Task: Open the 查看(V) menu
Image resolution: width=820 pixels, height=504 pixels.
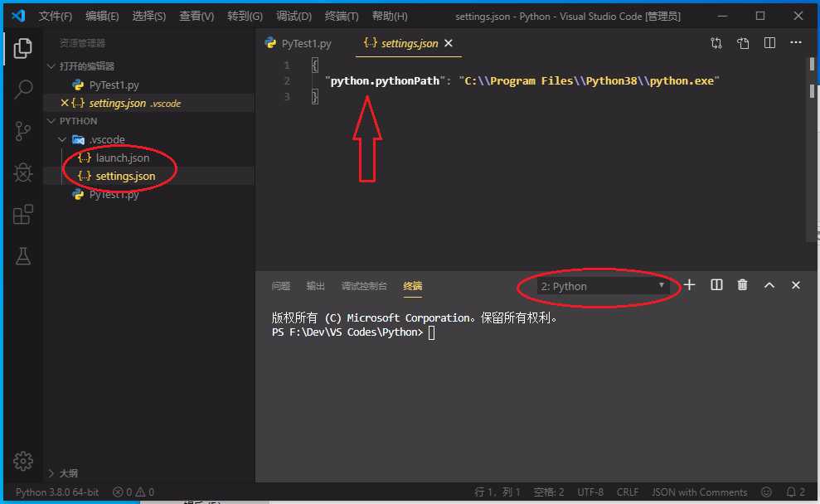Action: pyautogui.click(x=197, y=17)
